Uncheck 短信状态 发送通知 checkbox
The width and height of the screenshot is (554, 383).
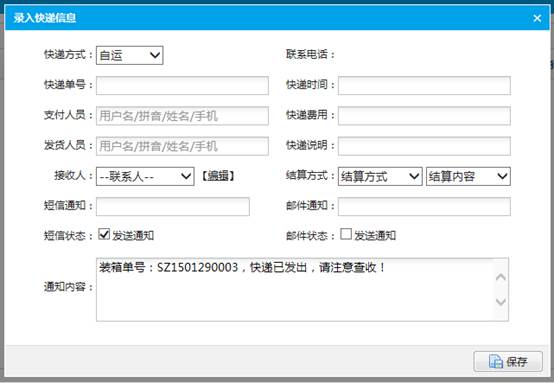(104, 234)
